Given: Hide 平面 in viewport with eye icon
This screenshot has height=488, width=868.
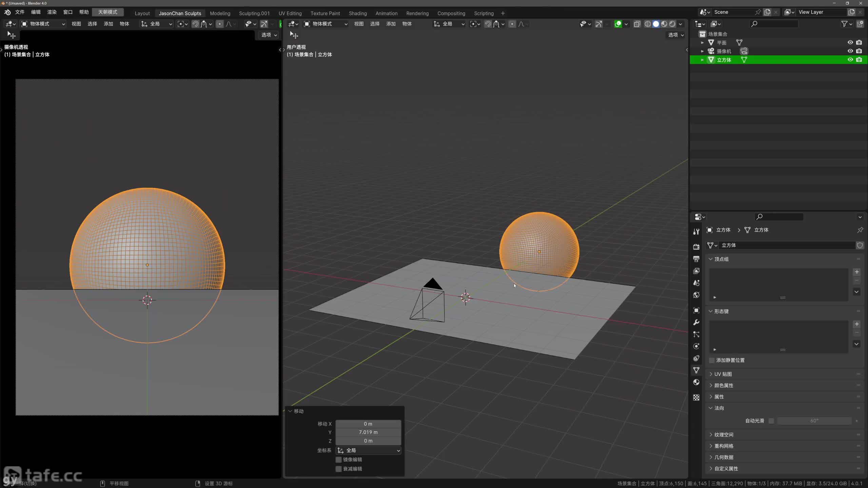Looking at the screenshot, I should coord(850,43).
